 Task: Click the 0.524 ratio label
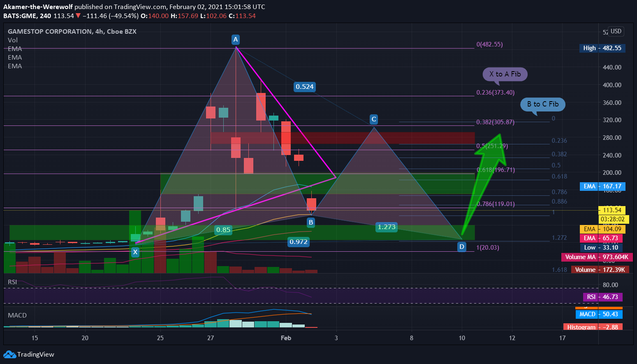point(305,87)
